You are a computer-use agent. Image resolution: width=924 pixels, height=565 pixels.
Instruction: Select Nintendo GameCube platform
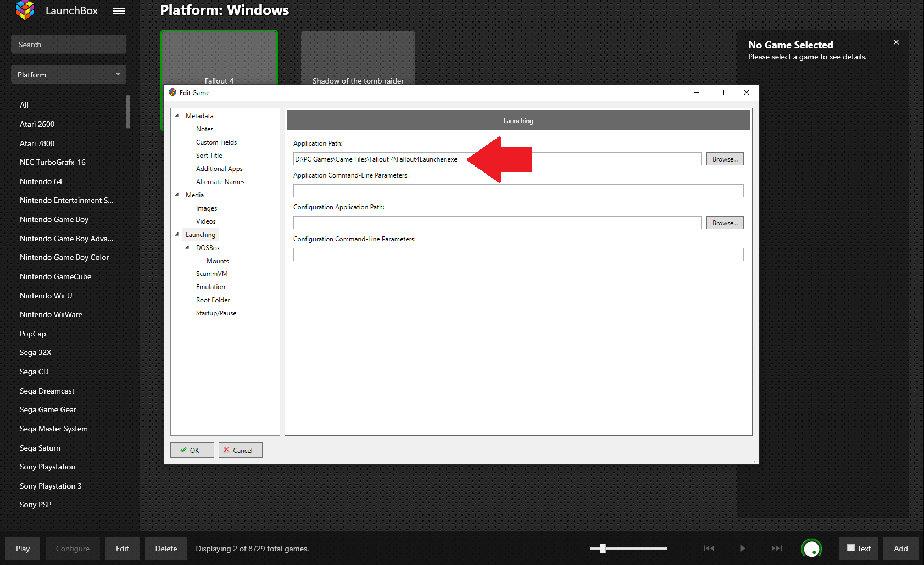coord(55,276)
